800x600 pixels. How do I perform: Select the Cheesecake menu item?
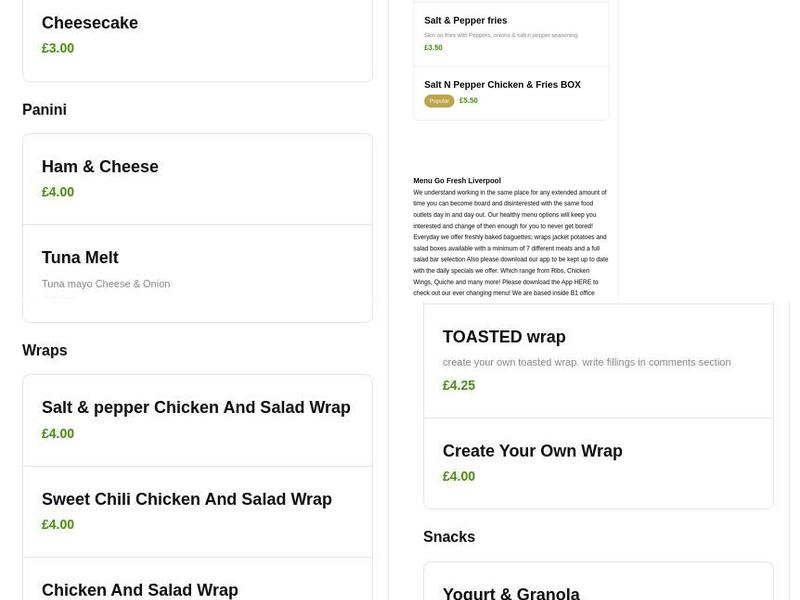tap(90, 22)
